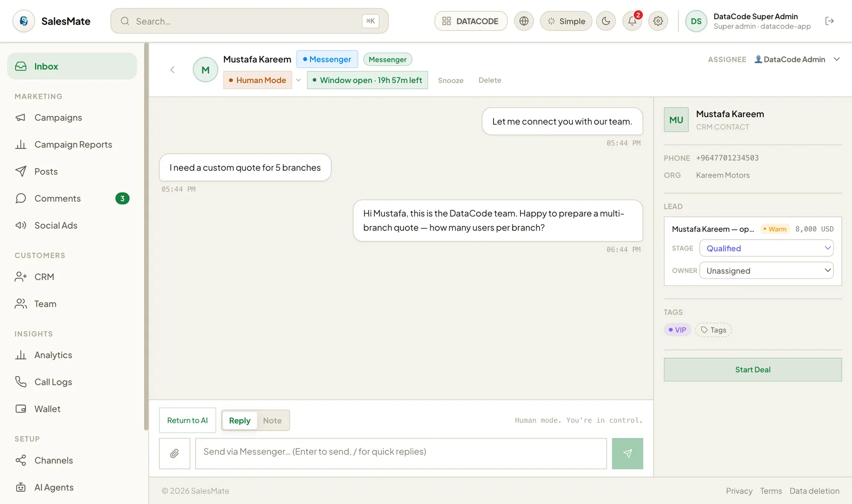852x504 pixels.
Task: Click the CRM add-person icon
Action: pyautogui.click(x=21, y=277)
